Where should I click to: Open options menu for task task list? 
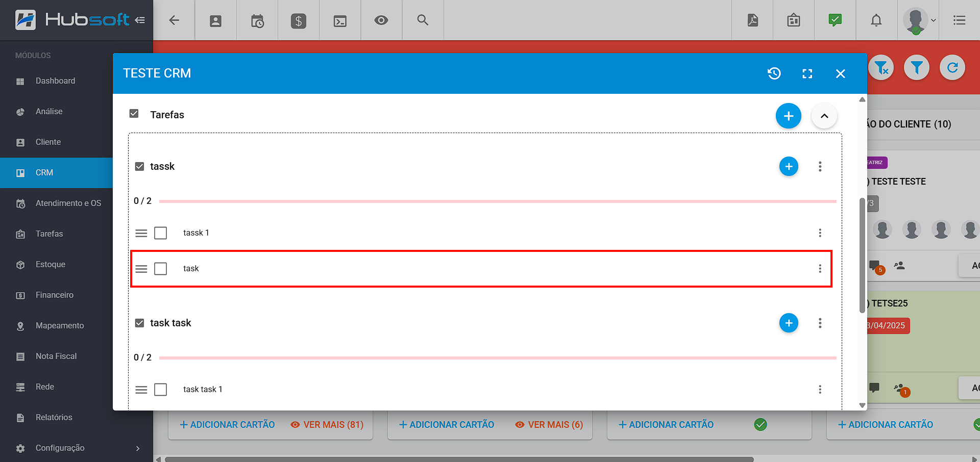820,323
